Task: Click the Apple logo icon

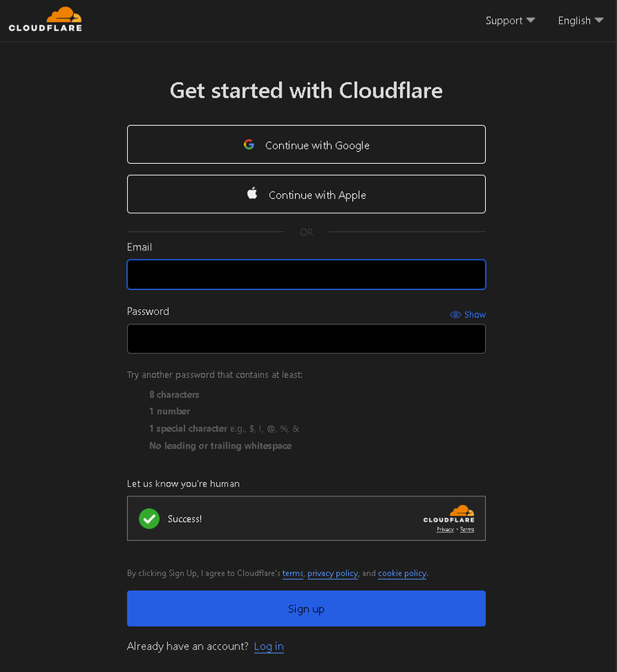Action: 252,193
